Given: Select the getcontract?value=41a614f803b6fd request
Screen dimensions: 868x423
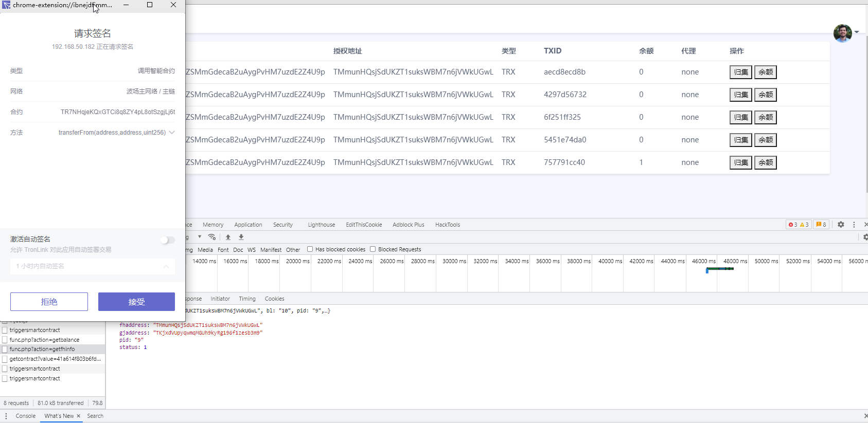Looking at the screenshot, I should (x=52, y=359).
